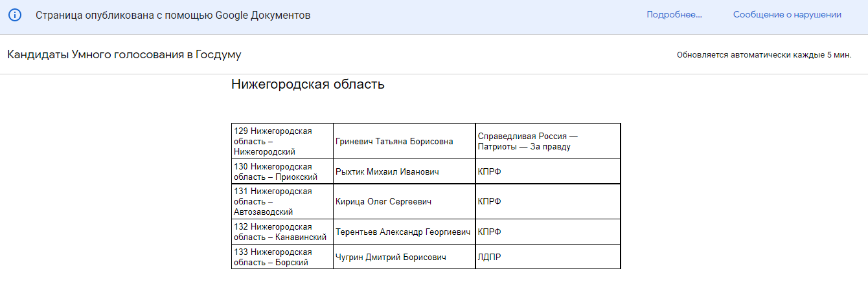868x306 pixels.
Task: Select cell 129 Нижегородская область – Нижегородский
Action: (x=282, y=141)
